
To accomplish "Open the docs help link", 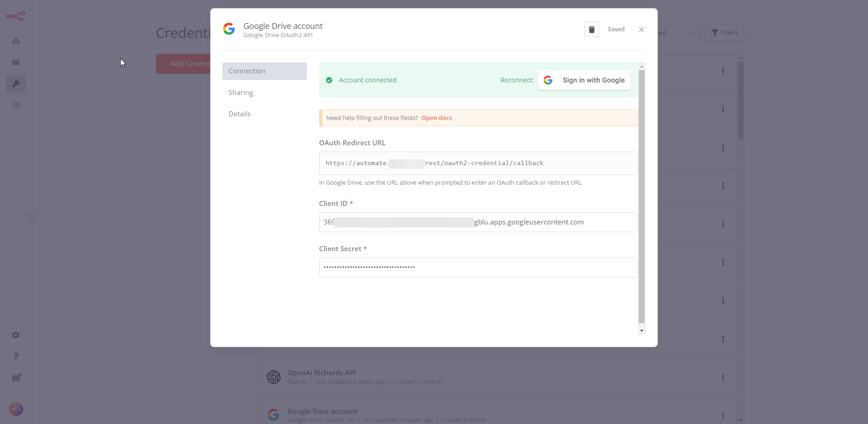I will point(436,118).
